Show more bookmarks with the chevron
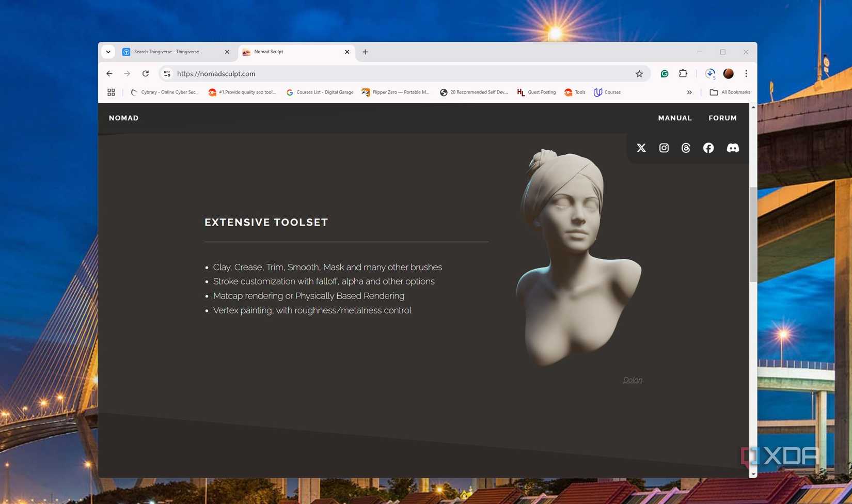Screen dimensions: 852x504 [x=689, y=92]
